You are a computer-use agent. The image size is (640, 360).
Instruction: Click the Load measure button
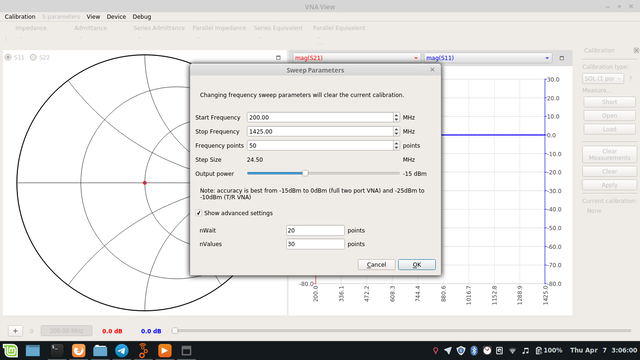click(609, 129)
